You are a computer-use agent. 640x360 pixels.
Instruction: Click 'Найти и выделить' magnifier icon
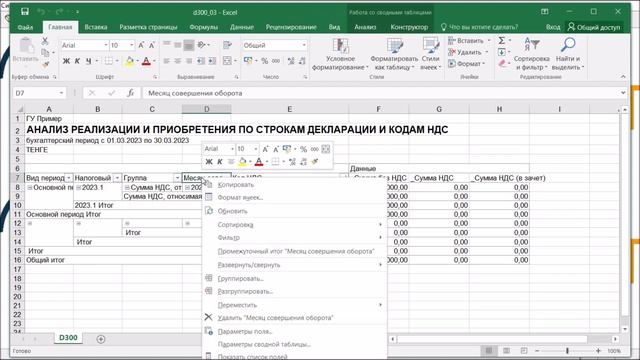click(x=568, y=44)
